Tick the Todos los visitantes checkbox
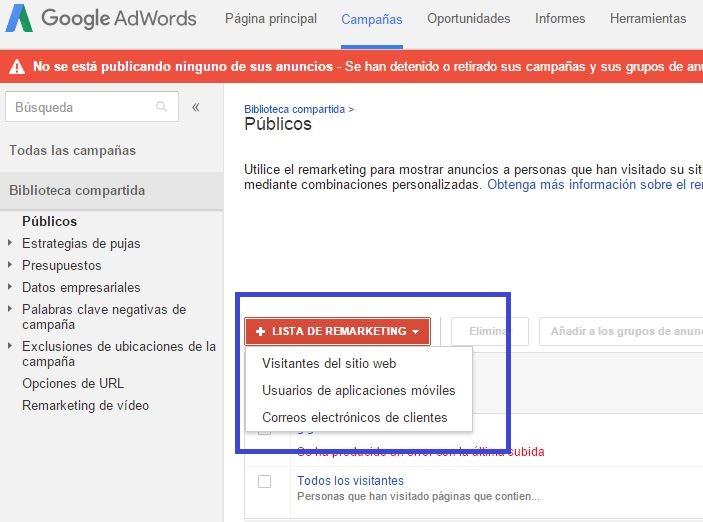Image resolution: width=703 pixels, height=522 pixels. coord(265,481)
